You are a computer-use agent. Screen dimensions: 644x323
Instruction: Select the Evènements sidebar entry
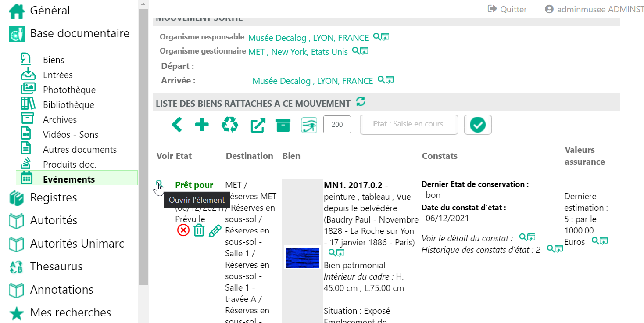point(77,178)
